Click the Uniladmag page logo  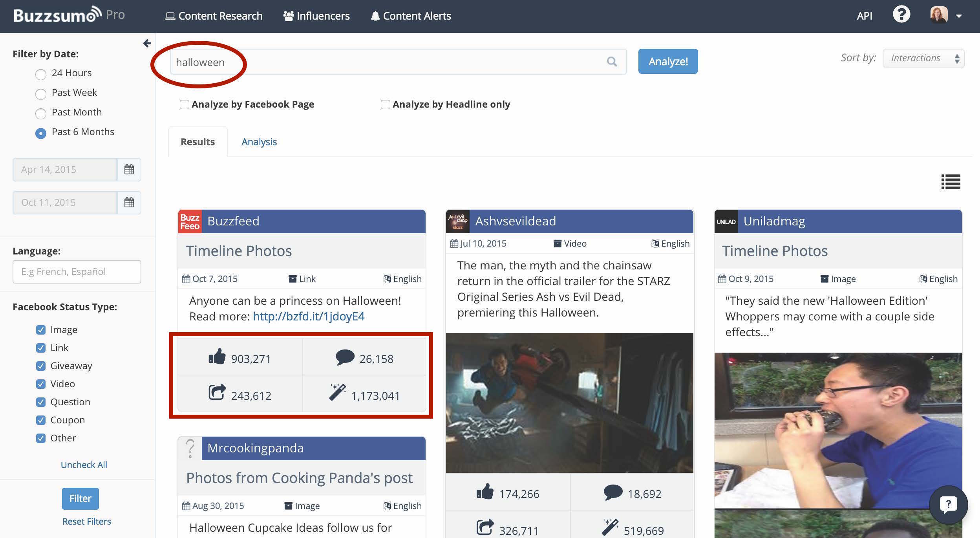[726, 221]
